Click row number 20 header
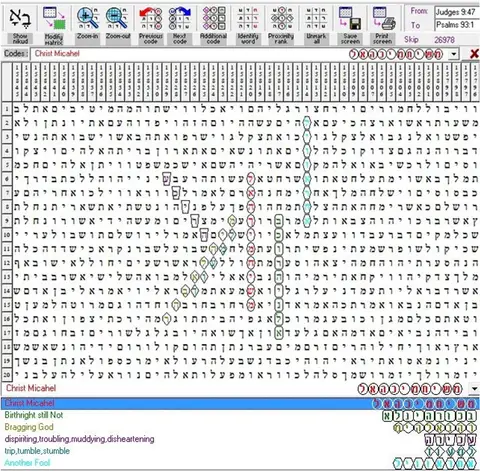Viewport: 480px width, 471px height. pyautogui.click(x=7, y=375)
